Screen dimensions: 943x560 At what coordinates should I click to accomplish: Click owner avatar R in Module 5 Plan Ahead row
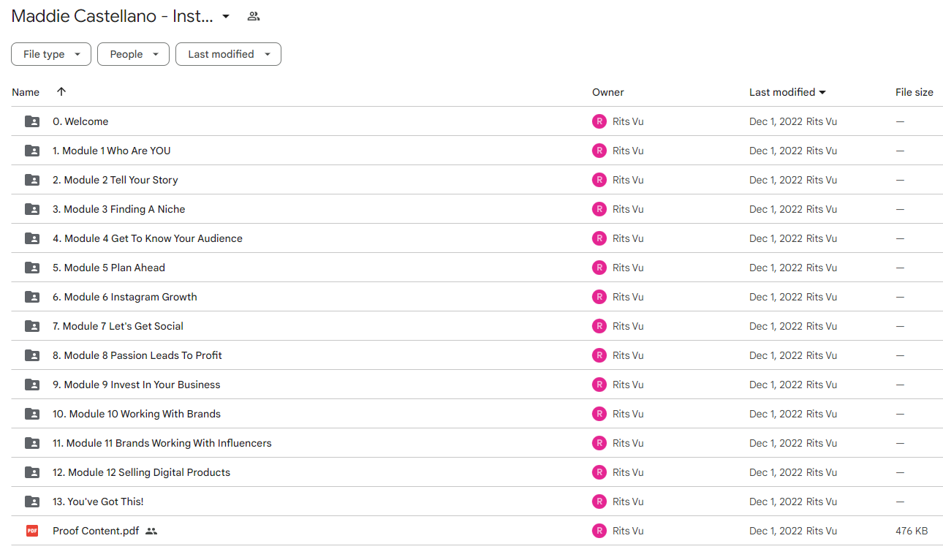(599, 268)
